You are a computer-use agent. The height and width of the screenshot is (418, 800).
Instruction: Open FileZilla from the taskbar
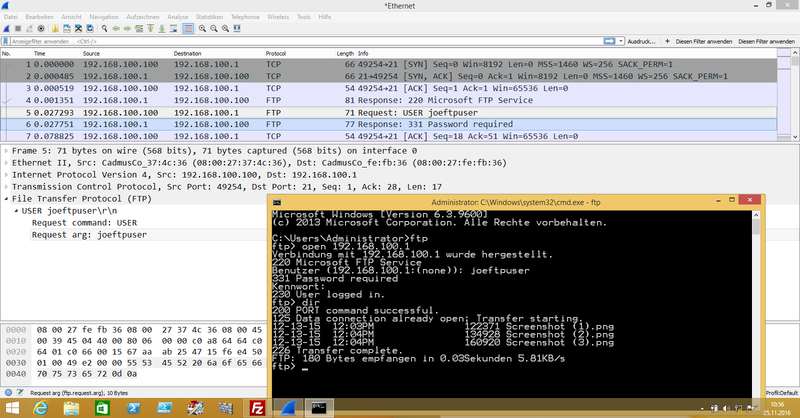click(x=258, y=407)
